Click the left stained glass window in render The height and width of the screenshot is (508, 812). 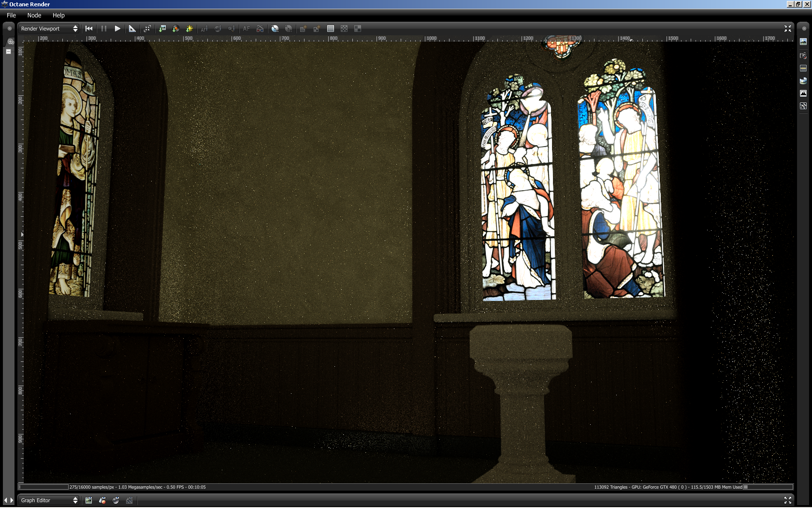75,177
